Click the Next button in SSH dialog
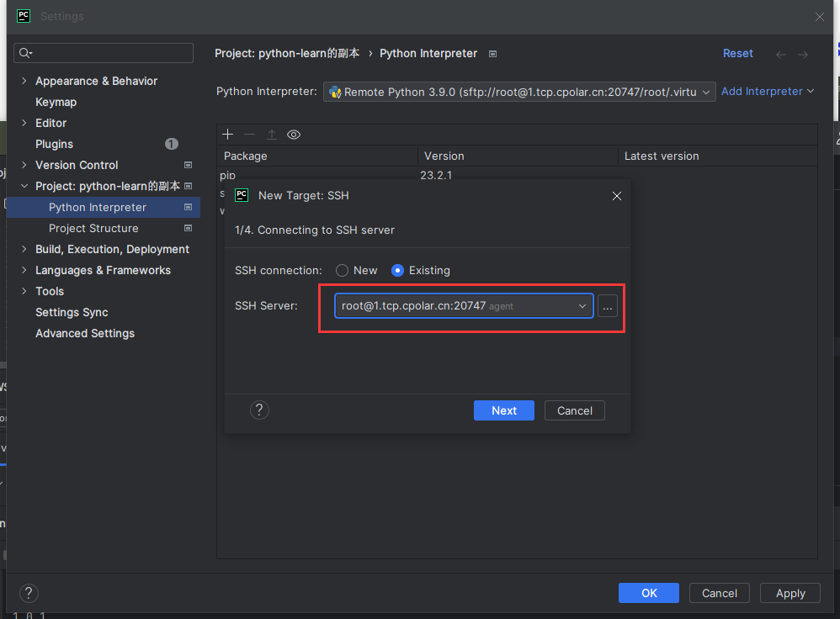Image resolution: width=840 pixels, height=619 pixels. (x=503, y=410)
